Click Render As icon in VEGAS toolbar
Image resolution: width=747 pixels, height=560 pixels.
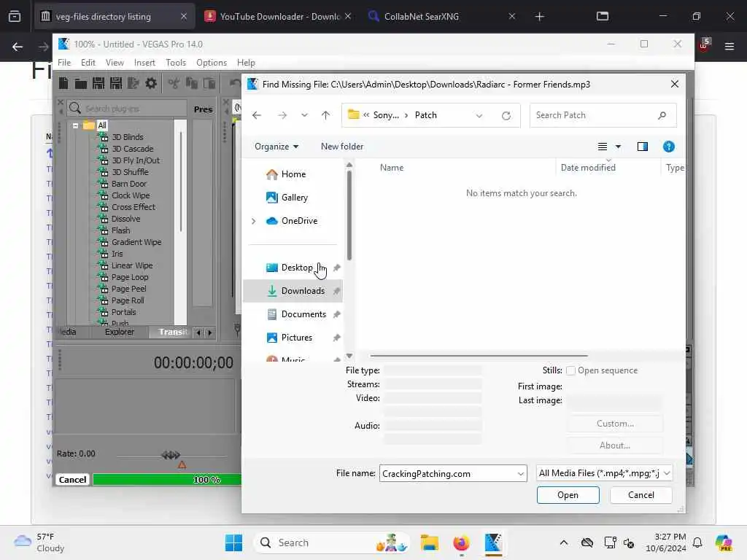pos(133,84)
